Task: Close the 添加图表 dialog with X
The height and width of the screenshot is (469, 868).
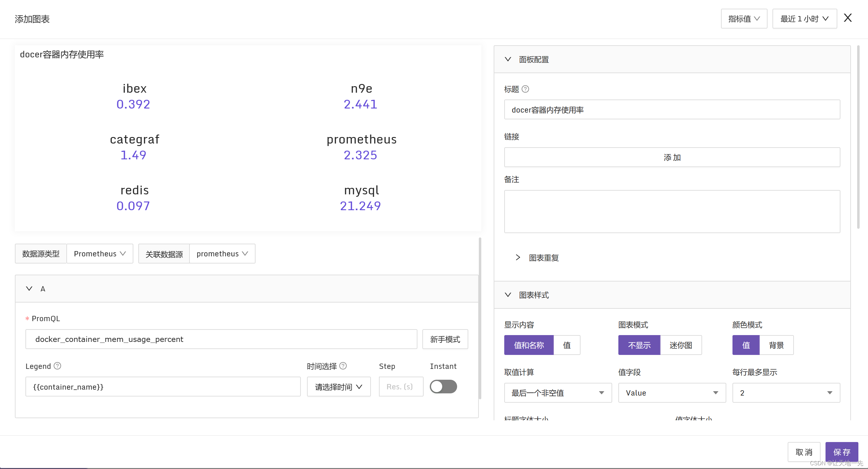Action: coord(848,18)
